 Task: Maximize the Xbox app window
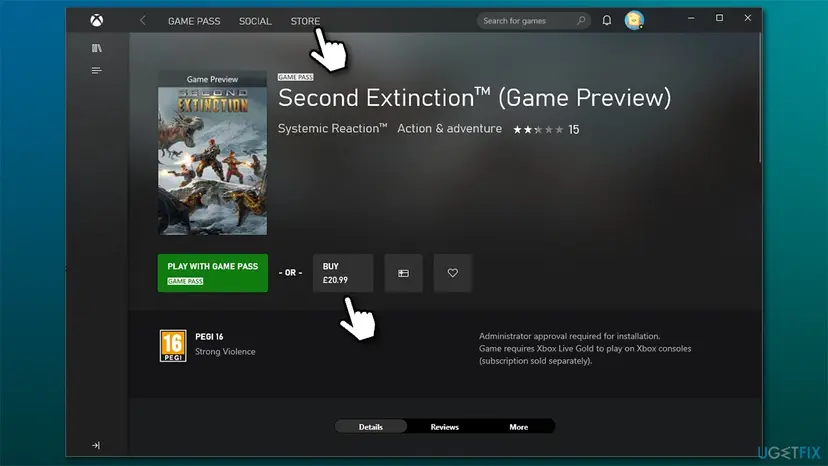(719, 18)
